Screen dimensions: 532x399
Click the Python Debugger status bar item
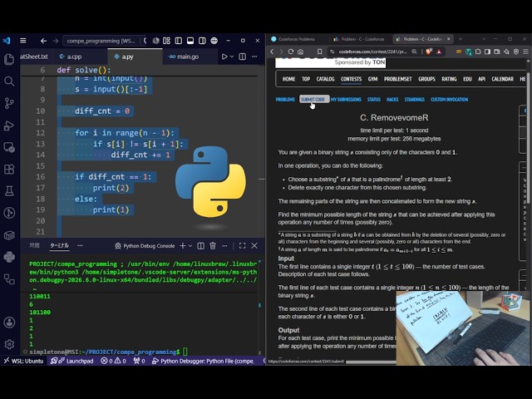pyautogui.click(x=203, y=361)
